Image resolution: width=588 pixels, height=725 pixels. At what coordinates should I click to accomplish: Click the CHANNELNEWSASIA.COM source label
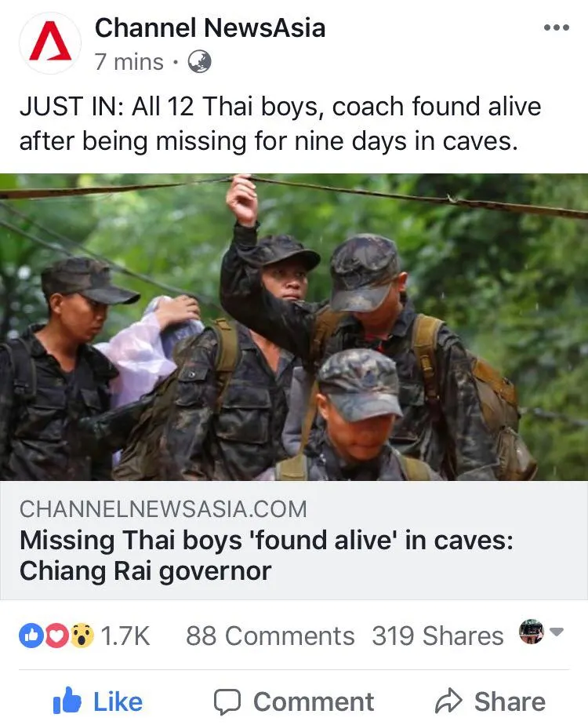(163, 509)
